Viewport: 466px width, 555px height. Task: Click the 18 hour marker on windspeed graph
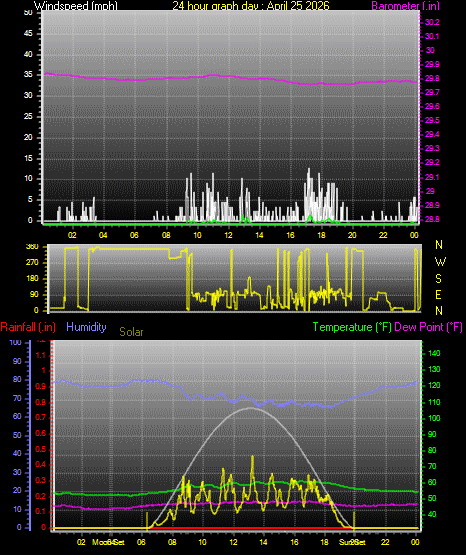(321, 235)
